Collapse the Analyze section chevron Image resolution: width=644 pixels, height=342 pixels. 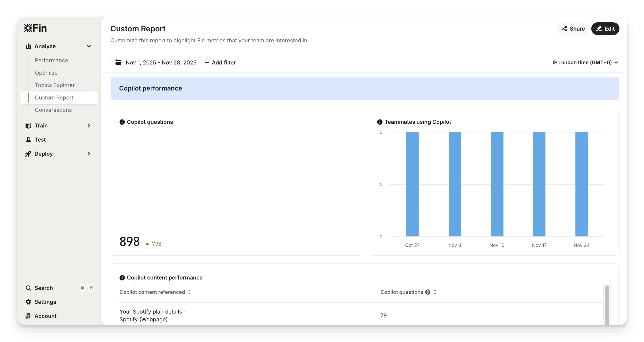tap(89, 46)
